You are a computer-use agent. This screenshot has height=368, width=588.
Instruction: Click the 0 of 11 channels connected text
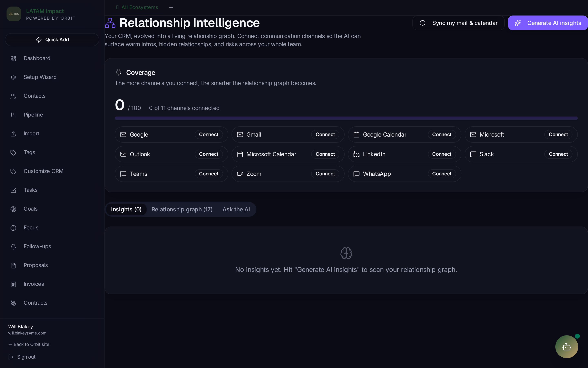pos(184,108)
